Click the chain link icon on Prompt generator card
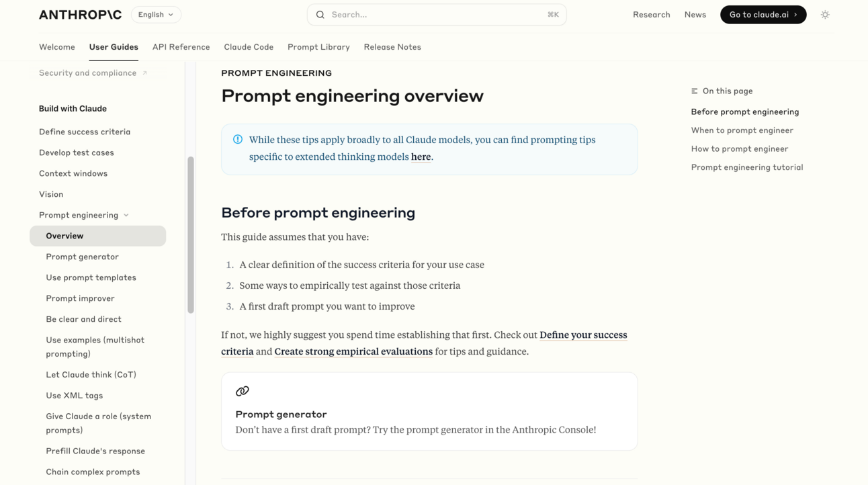Viewport: 868px width, 485px height. point(242,390)
